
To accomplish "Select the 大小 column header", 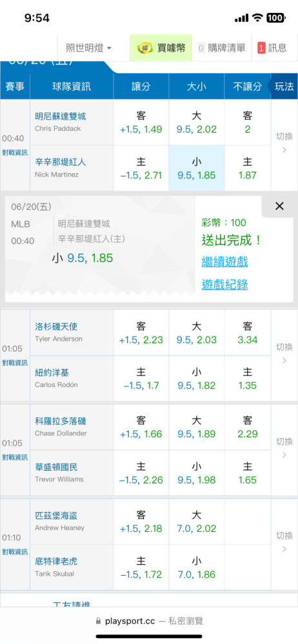I will click(197, 87).
